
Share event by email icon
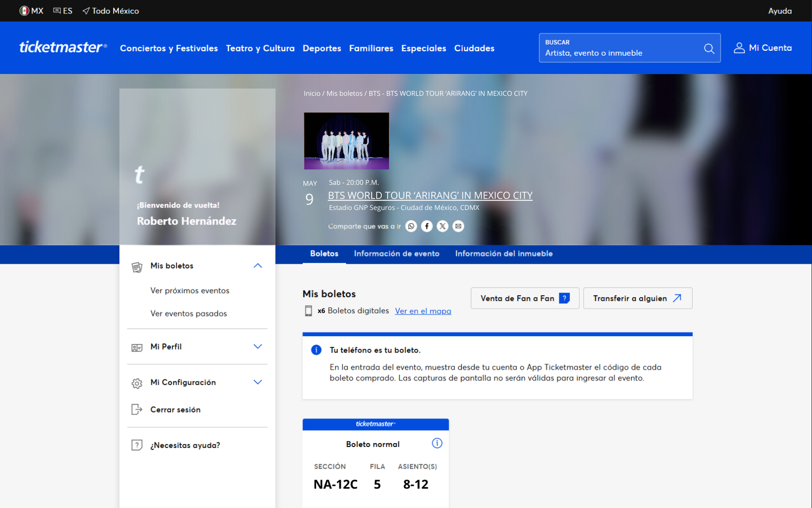[458, 226]
